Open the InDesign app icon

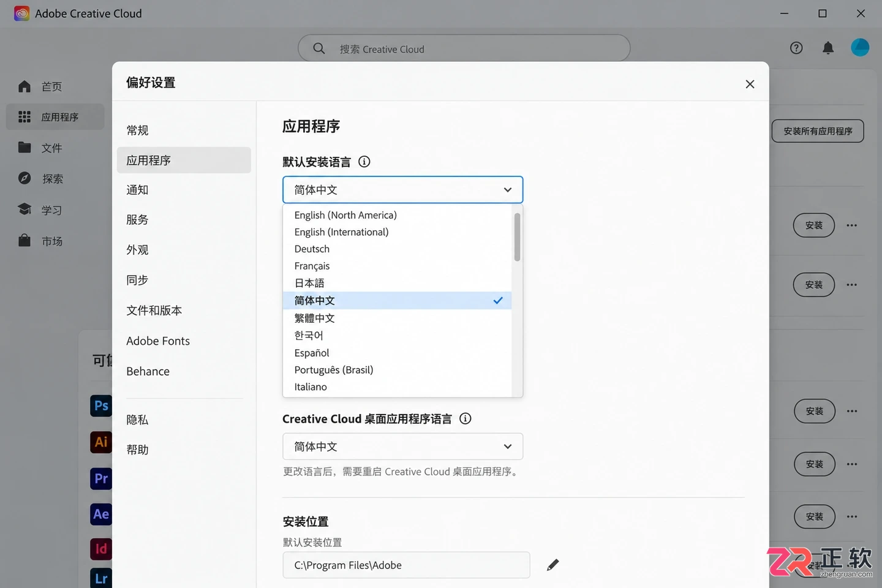[101, 549]
